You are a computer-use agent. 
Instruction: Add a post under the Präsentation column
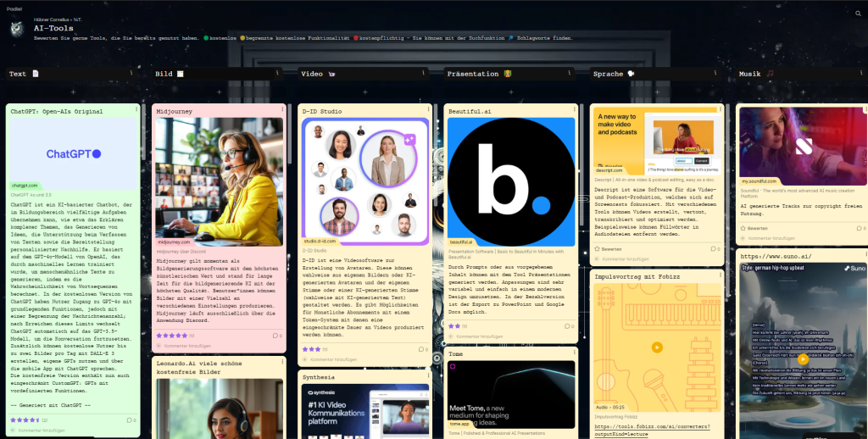click(x=511, y=92)
